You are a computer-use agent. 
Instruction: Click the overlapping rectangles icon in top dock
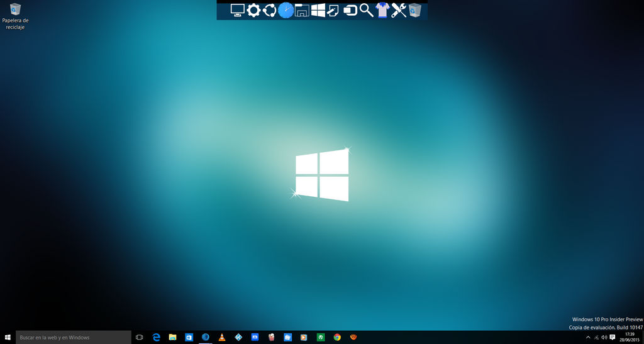point(350,10)
